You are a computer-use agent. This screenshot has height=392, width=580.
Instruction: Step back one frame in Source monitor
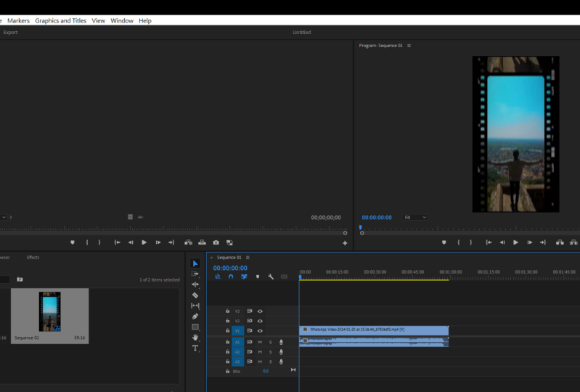[131, 242]
